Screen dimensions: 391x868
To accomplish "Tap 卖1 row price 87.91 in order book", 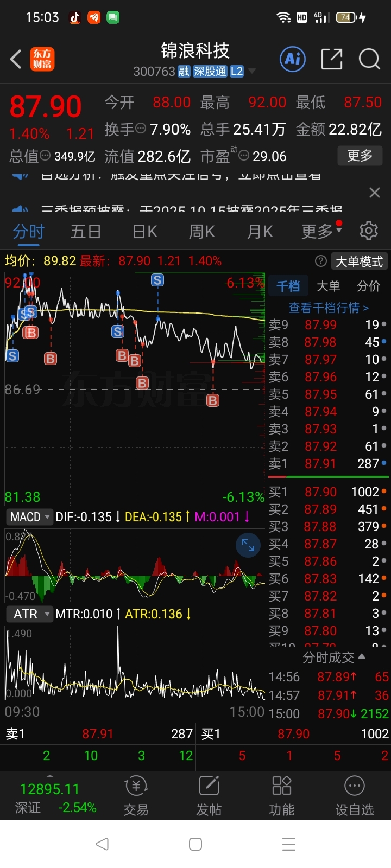I will (x=320, y=464).
